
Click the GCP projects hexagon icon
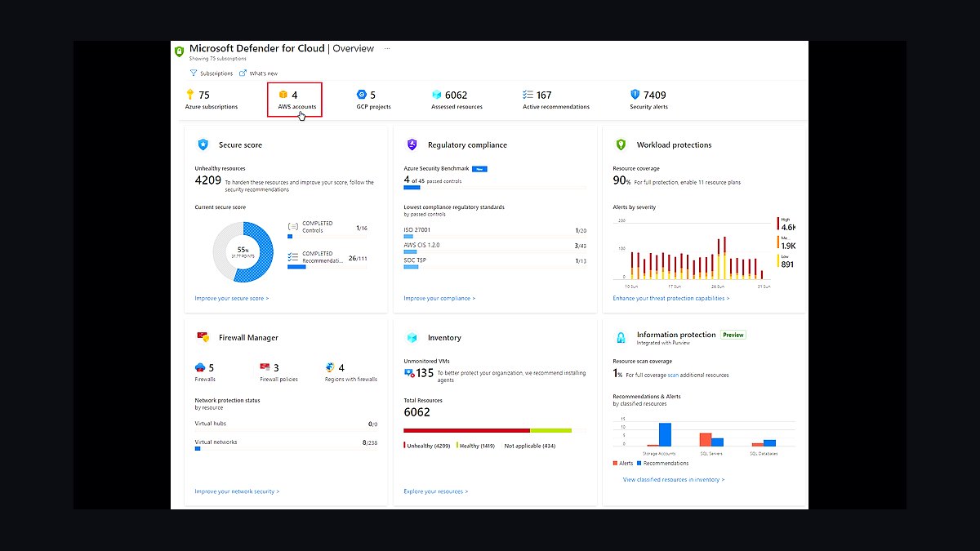(x=361, y=95)
